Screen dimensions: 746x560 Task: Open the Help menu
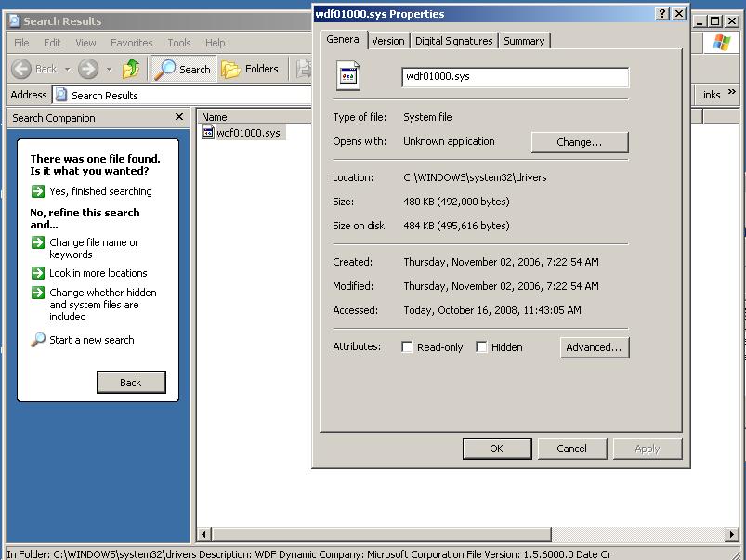(x=215, y=43)
